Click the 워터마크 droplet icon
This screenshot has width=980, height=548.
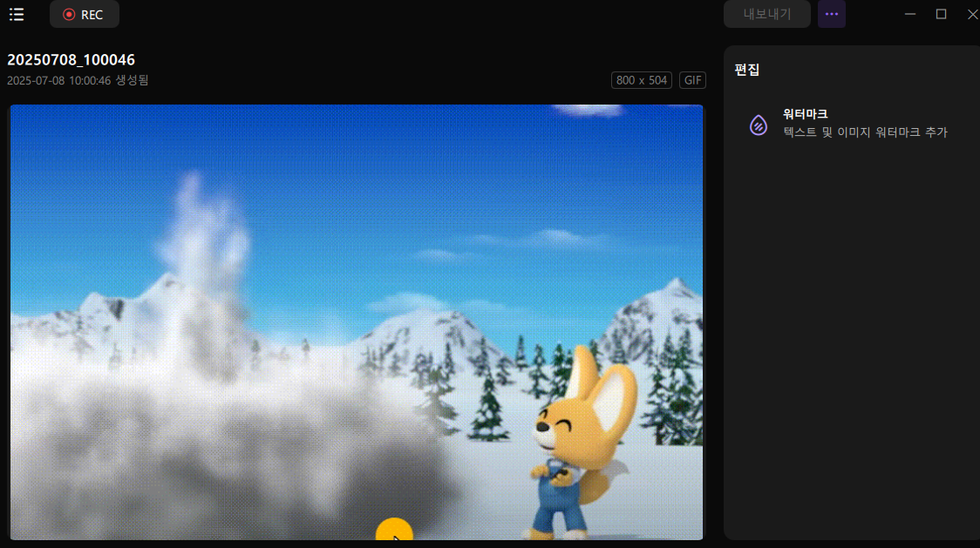(x=759, y=125)
